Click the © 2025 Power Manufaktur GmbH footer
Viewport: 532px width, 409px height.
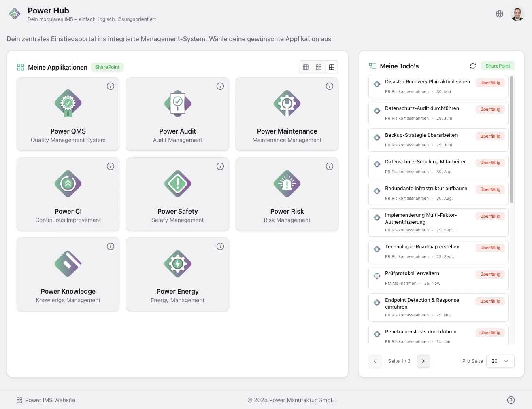(x=291, y=400)
